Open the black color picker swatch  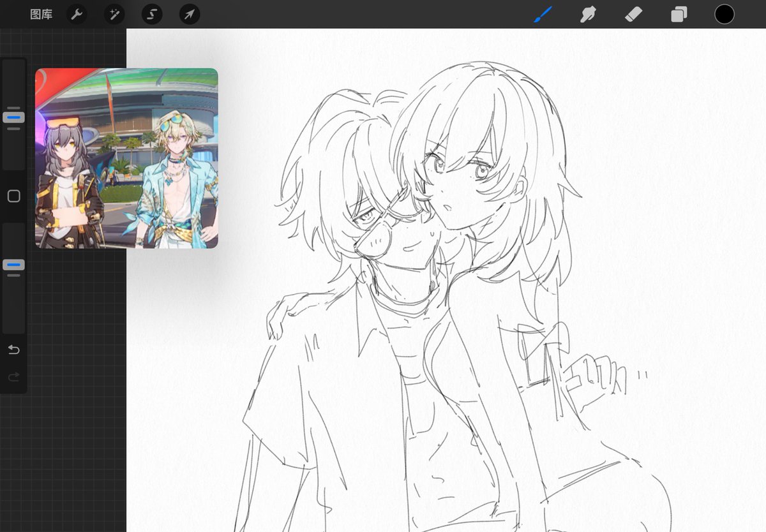725,14
